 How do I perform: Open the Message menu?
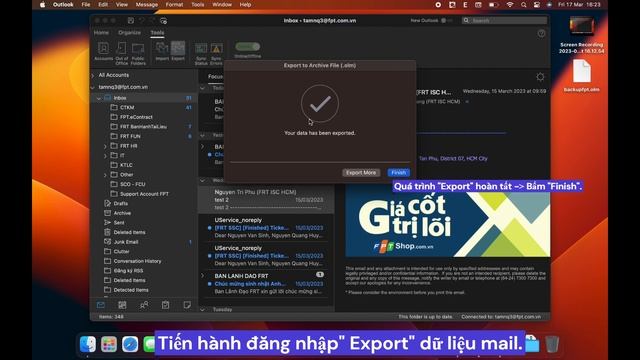(x=147, y=5)
